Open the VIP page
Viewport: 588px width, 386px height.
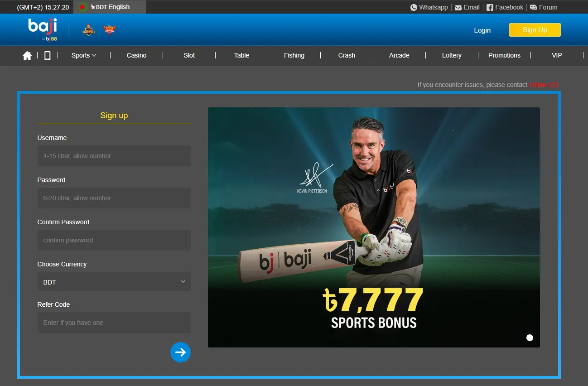557,55
